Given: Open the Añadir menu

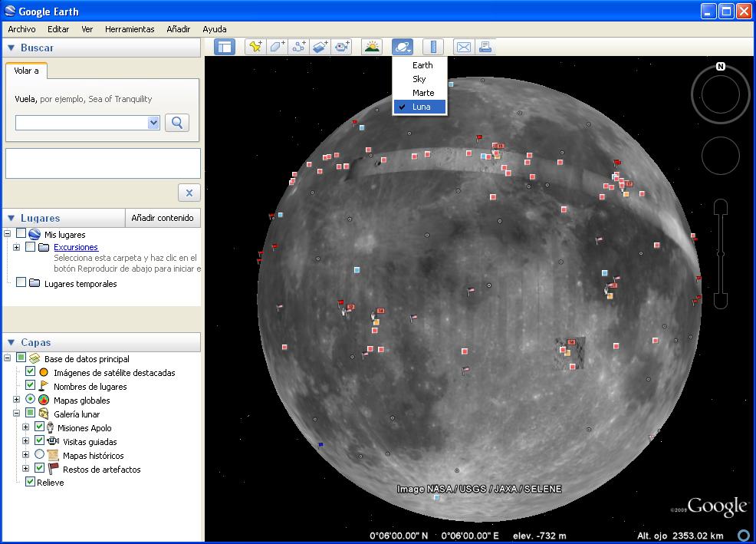Looking at the screenshot, I should tap(179, 29).
